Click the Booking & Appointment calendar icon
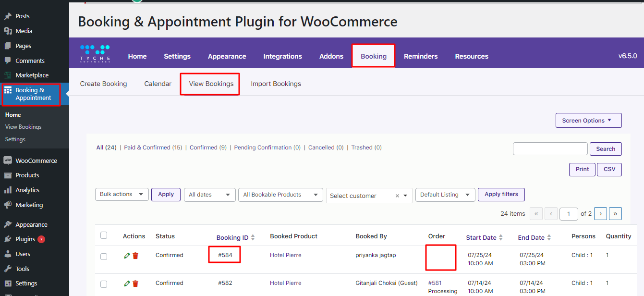This screenshot has width=644, height=296. coord(8,90)
